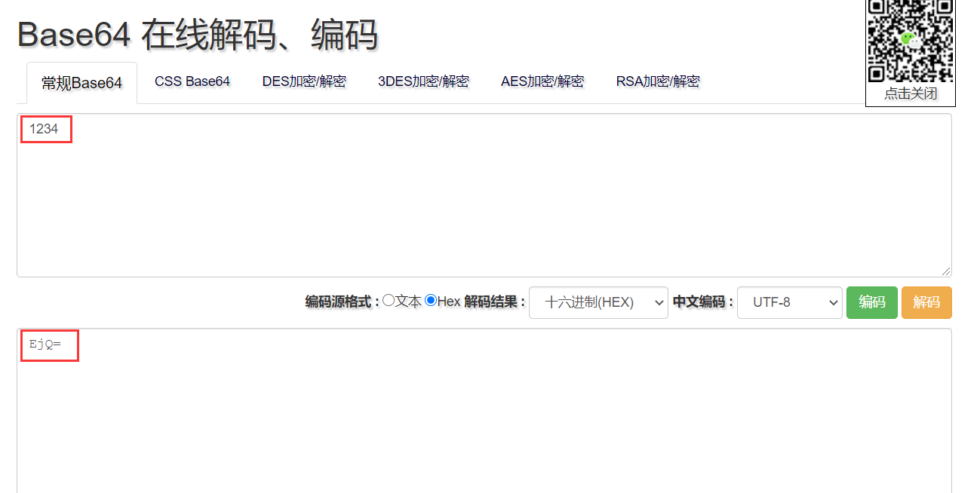This screenshot has height=493, width=980.
Task: Close the QR code via 点击关闭
Action: click(x=910, y=93)
